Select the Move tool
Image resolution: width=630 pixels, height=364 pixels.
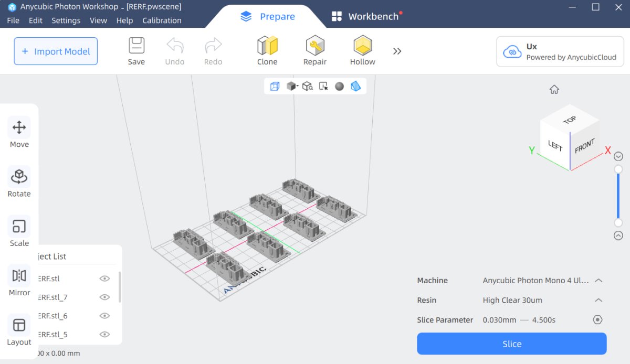point(19,133)
